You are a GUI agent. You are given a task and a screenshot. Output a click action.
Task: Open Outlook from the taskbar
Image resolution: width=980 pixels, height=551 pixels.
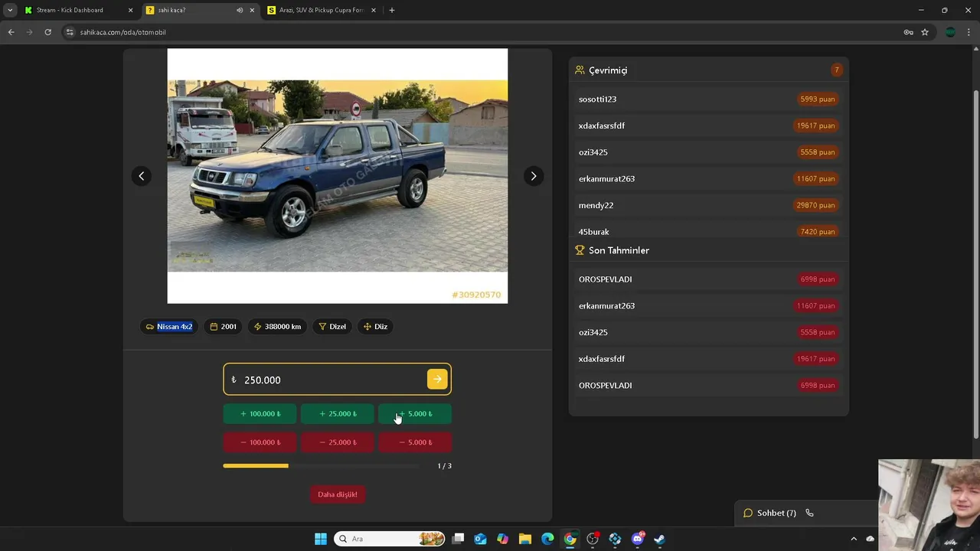(x=480, y=539)
